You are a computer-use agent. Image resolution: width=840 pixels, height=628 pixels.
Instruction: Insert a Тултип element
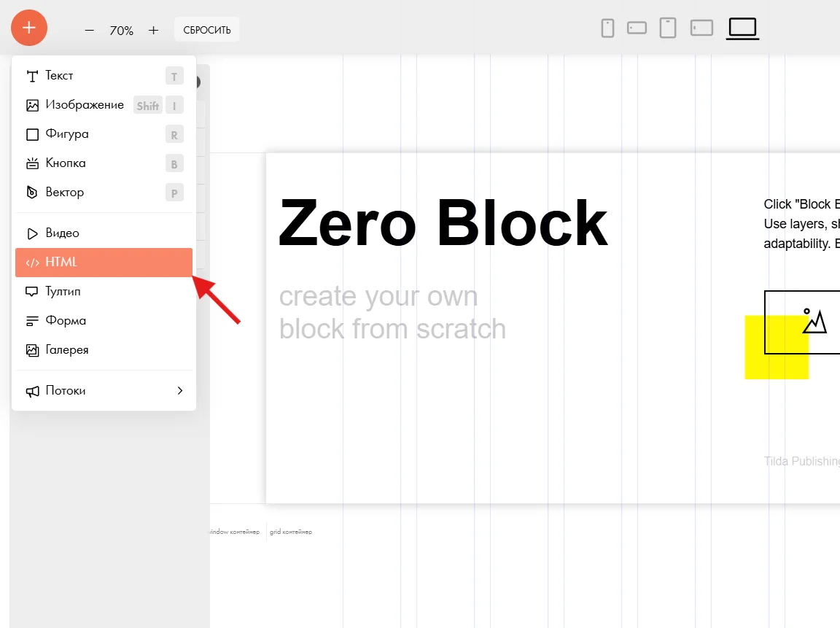[104, 292]
